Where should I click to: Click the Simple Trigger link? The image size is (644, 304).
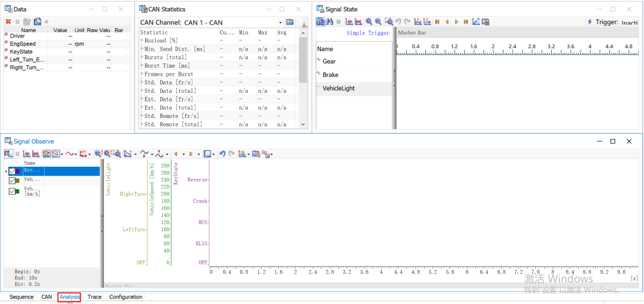368,33
